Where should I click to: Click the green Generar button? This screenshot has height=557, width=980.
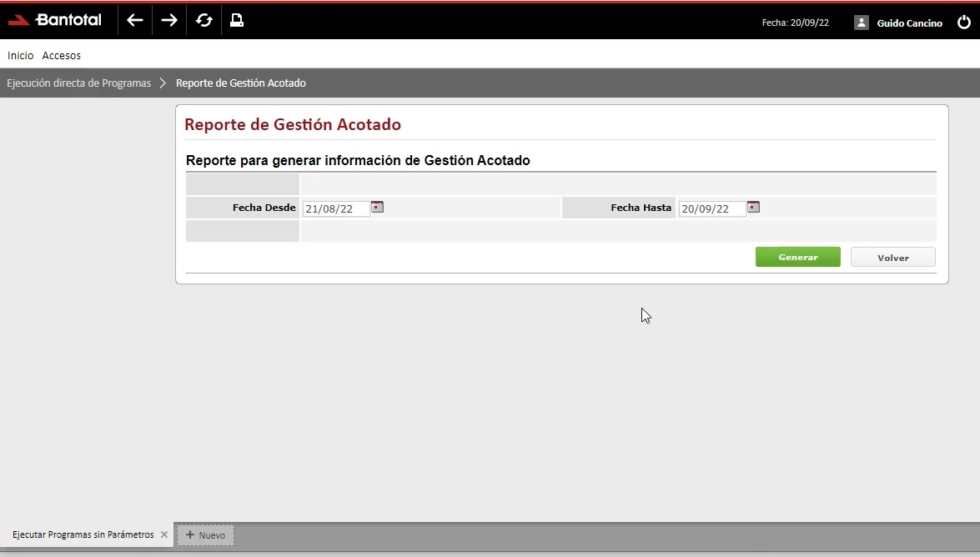click(x=797, y=257)
